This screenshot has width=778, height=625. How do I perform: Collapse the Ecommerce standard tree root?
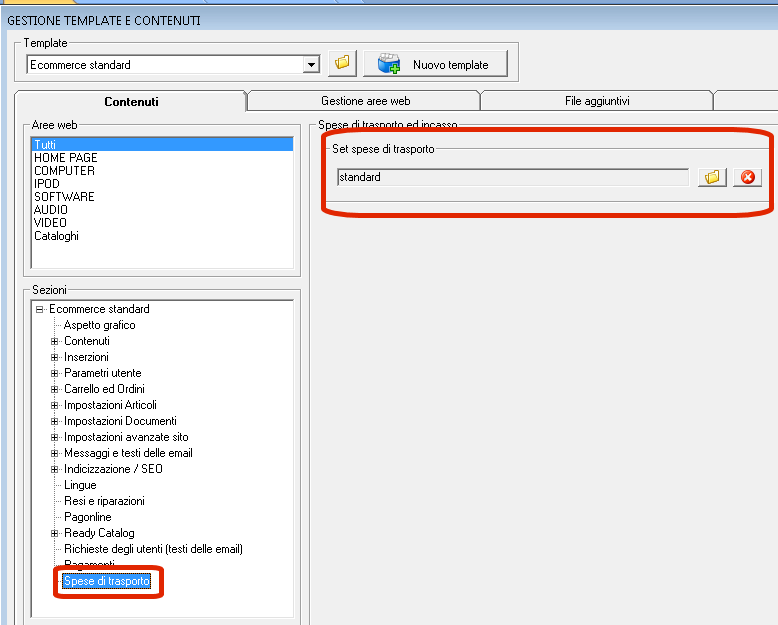point(39,310)
